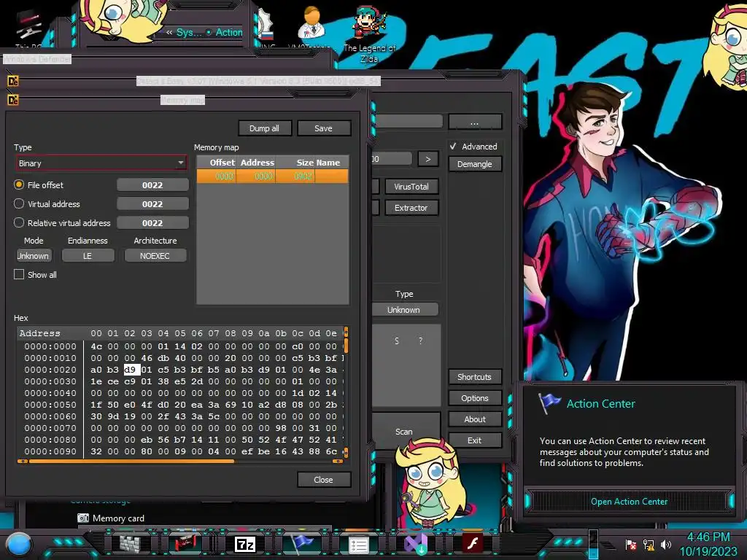
Task: Click the Memory card camera icon
Action: [83, 518]
